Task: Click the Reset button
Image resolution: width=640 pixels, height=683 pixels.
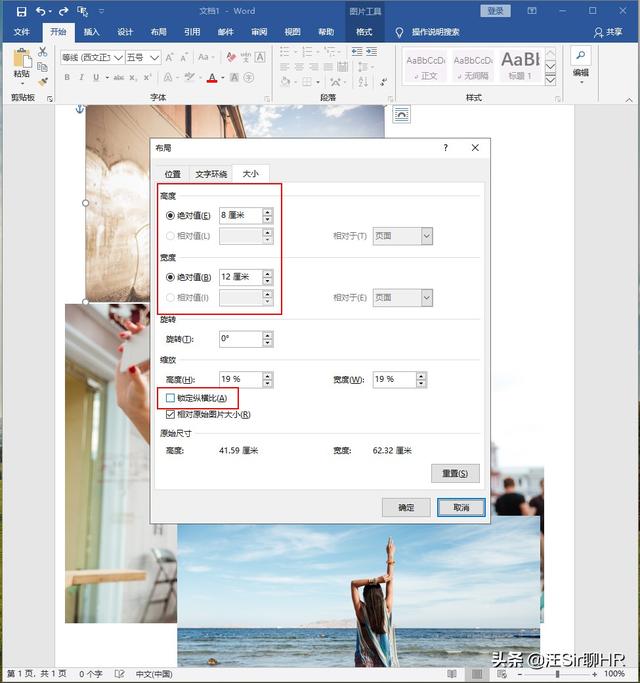Action: coord(455,473)
